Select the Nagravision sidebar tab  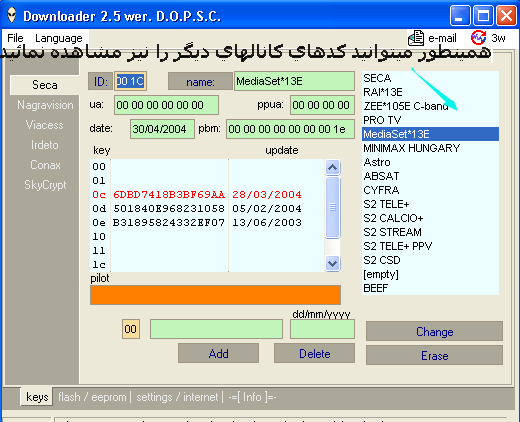[x=45, y=105]
